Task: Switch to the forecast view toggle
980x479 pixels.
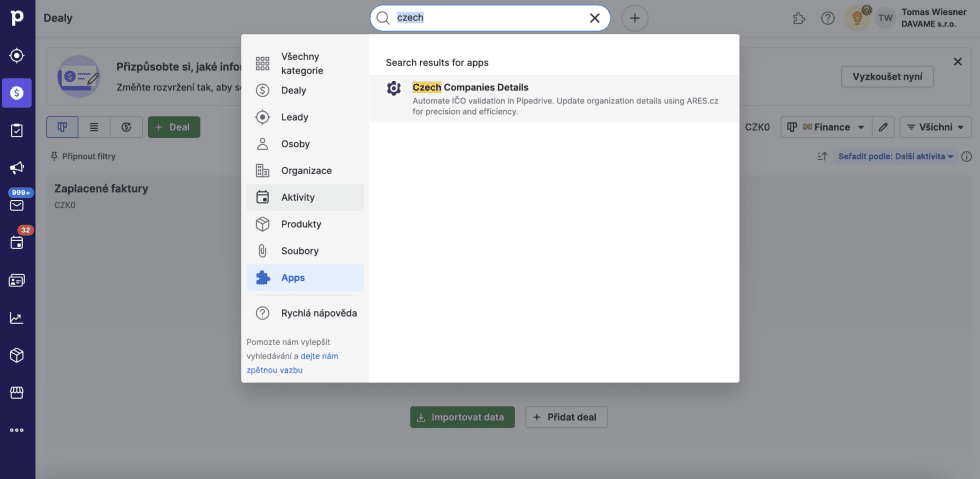Action: pyautogui.click(x=126, y=127)
